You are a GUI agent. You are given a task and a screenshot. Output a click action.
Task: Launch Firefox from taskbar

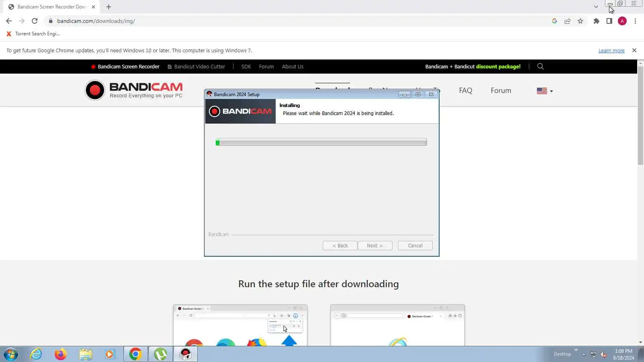click(x=61, y=354)
